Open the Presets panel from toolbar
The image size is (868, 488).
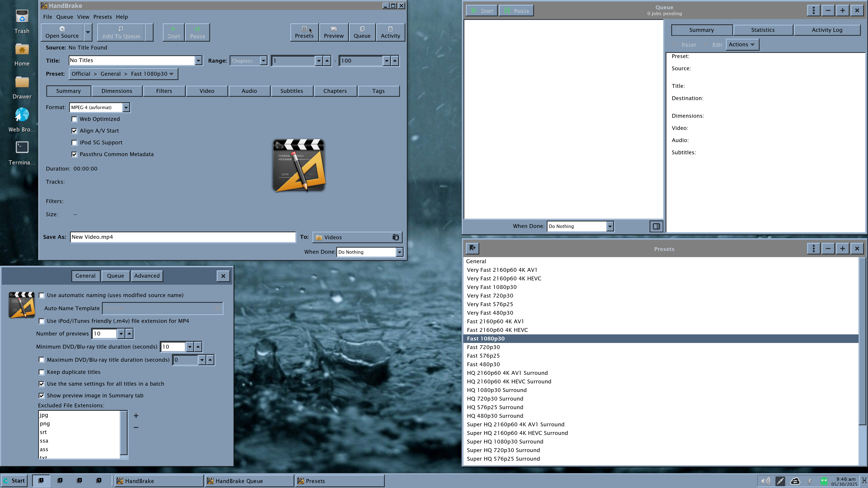304,32
